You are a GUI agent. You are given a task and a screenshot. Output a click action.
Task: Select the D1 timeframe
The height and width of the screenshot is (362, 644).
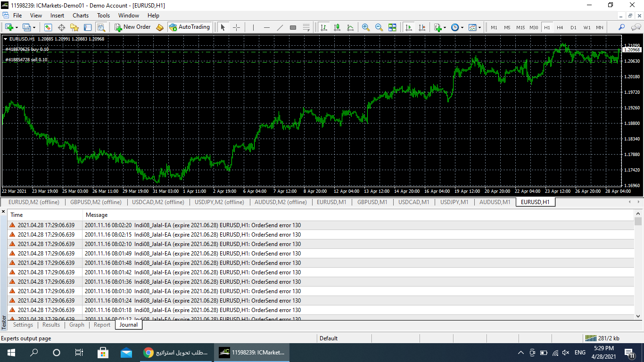pos(573,27)
